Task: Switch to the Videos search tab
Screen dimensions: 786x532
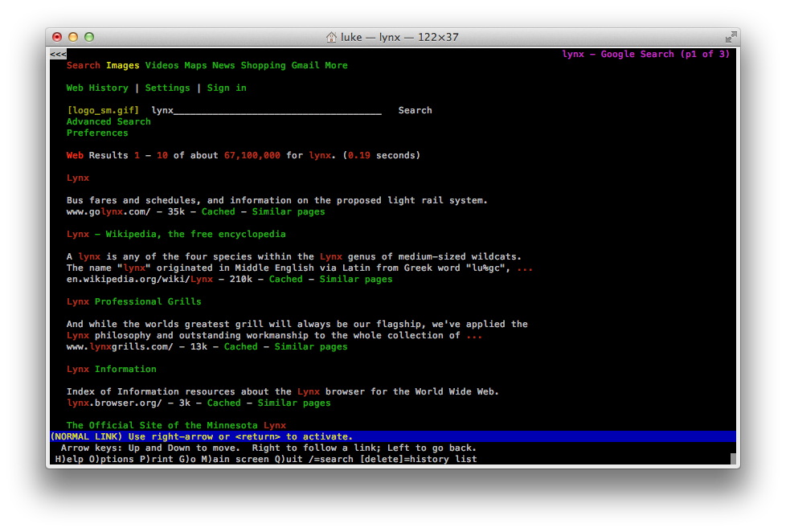Action: click(x=162, y=66)
